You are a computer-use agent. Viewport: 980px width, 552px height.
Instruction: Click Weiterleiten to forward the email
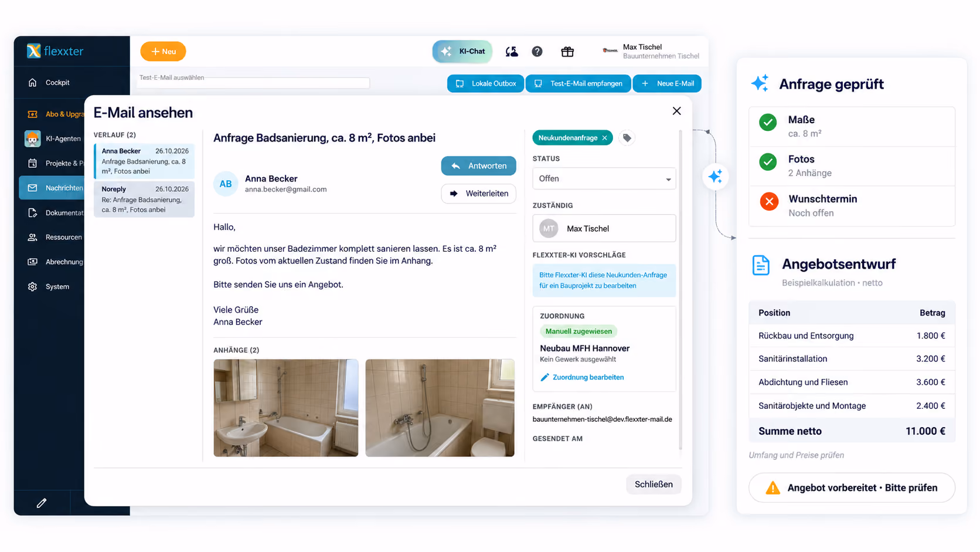pyautogui.click(x=479, y=194)
